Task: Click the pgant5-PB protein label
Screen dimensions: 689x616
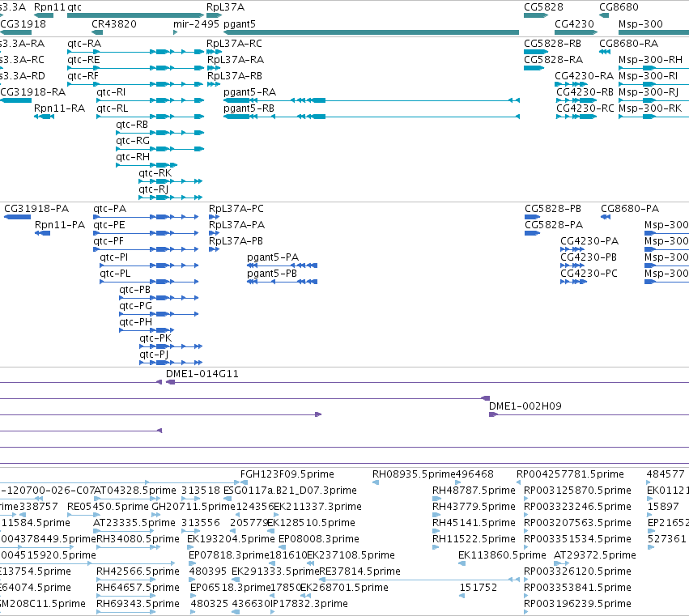Action: (272, 274)
